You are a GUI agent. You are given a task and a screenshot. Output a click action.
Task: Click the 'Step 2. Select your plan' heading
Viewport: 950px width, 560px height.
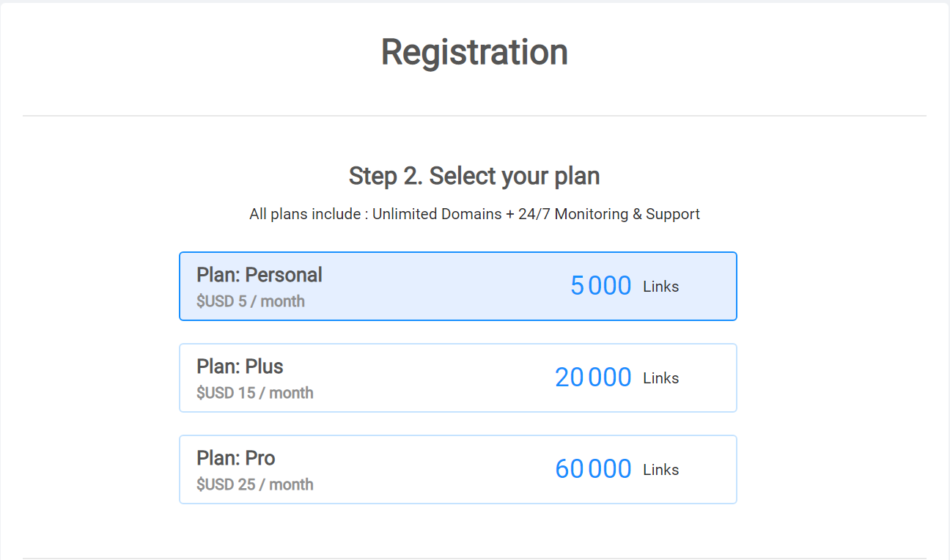(474, 176)
